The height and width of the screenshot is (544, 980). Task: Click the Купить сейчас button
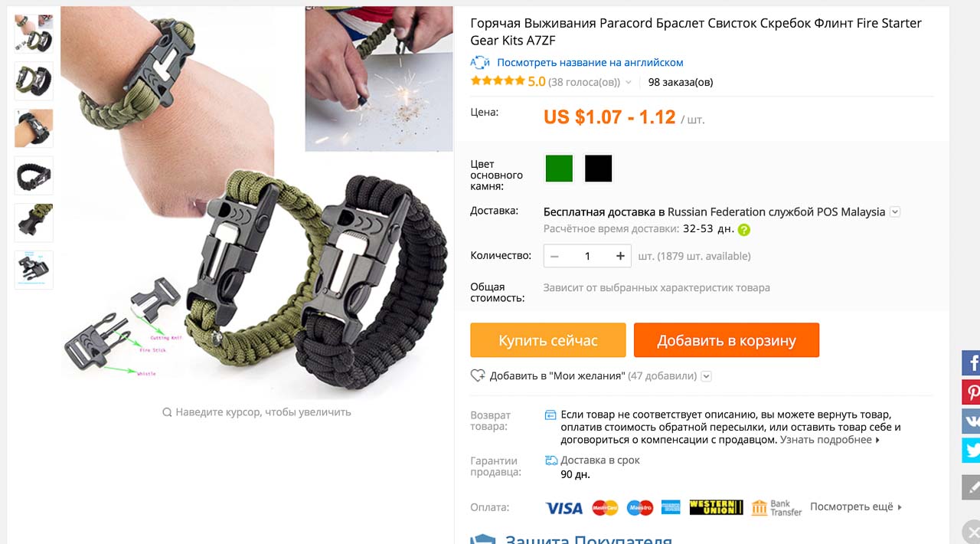click(x=548, y=340)
